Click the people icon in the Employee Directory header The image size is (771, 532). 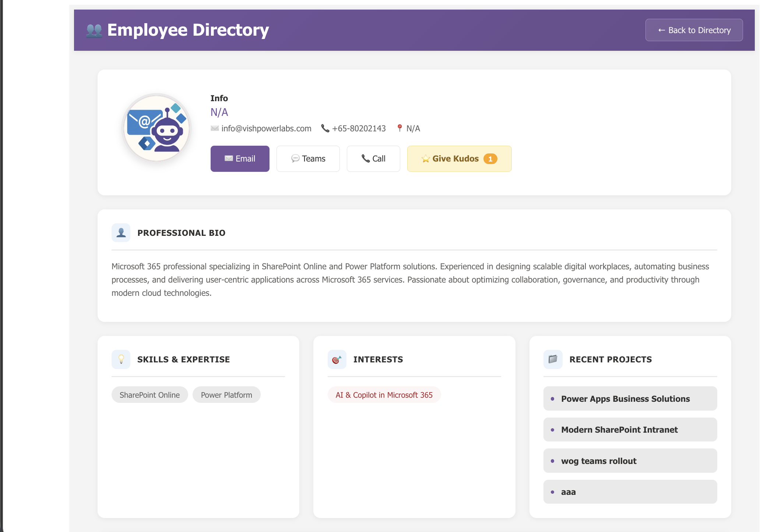95,30
